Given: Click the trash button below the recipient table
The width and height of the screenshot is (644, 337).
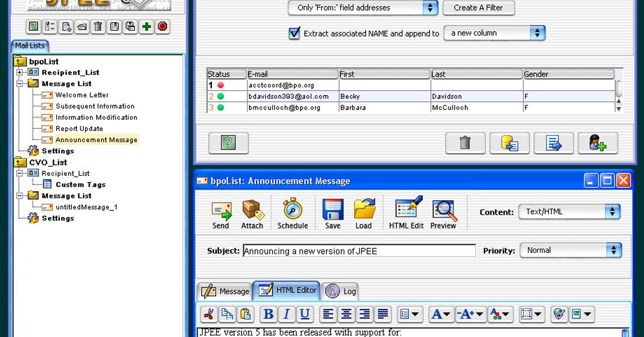Looking at the screenshot, I should 465,143.
